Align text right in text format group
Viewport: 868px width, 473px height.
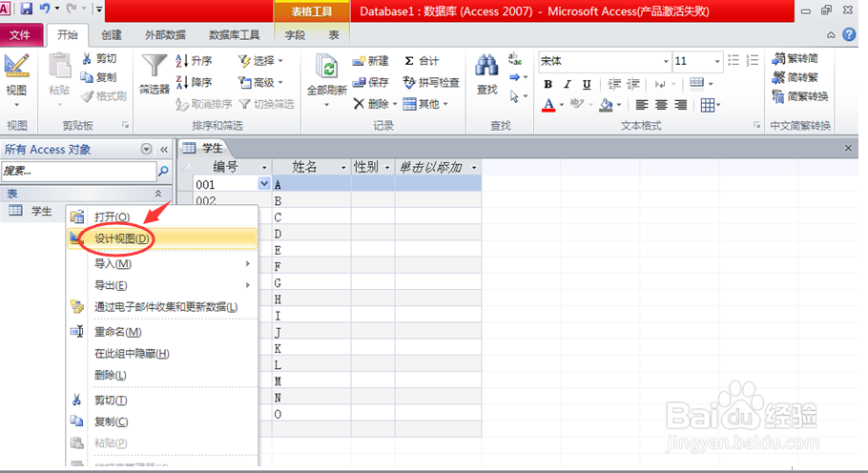(x=680, y=105)
